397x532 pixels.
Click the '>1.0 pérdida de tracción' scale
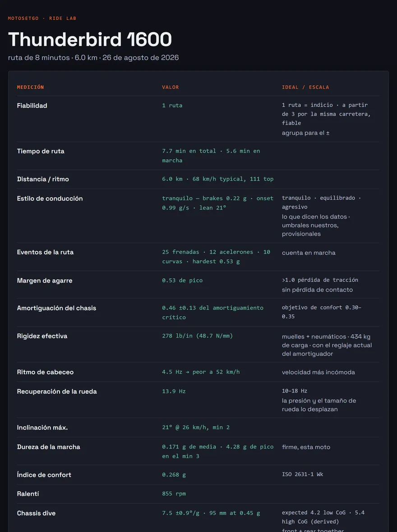pos(320,280)
